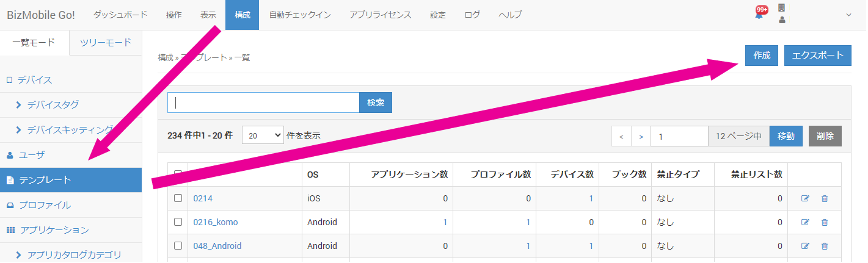Viewport: 868px width, 263px height.
Task: Click the template search input field
Action: pos(263,103)
